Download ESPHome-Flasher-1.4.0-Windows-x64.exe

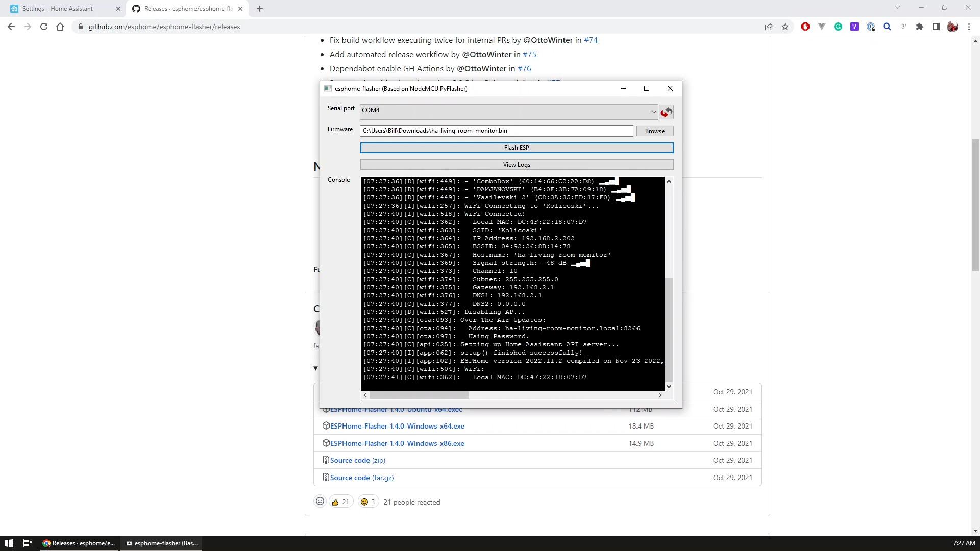click(397, 426)
